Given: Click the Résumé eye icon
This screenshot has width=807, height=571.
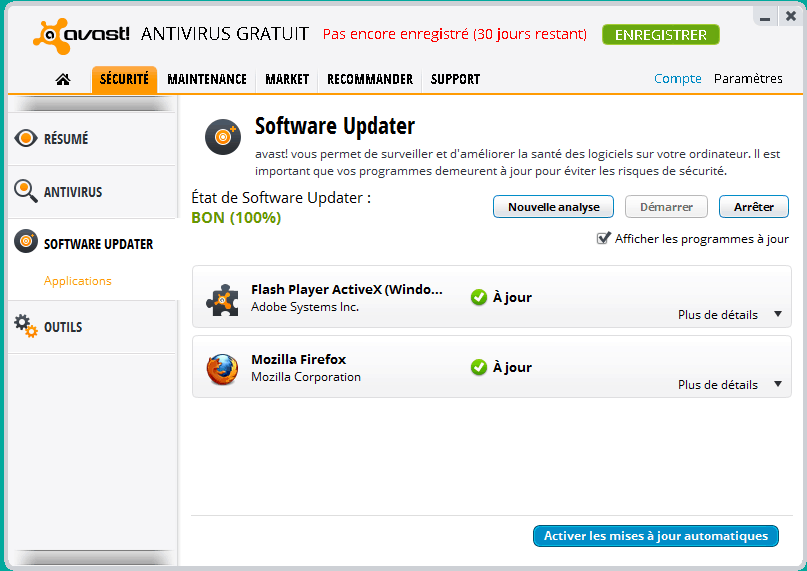Looking at the screenshot, I should (26, 139).
